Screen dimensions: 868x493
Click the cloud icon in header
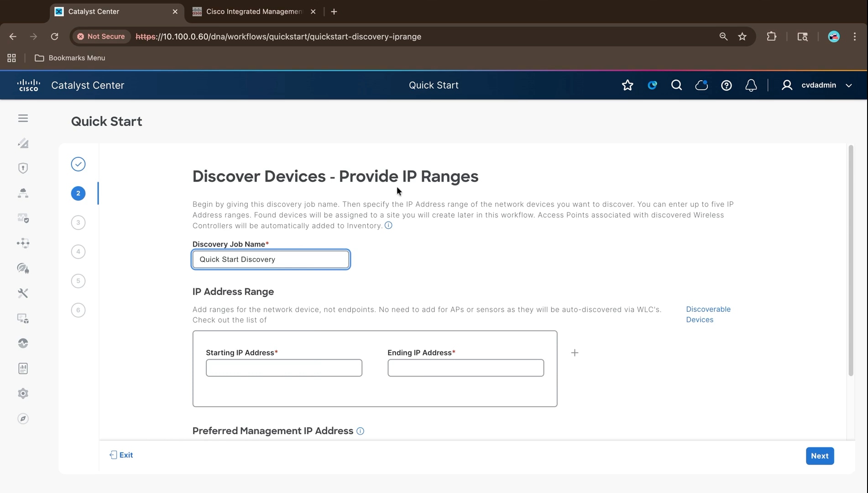click(701, 85)
